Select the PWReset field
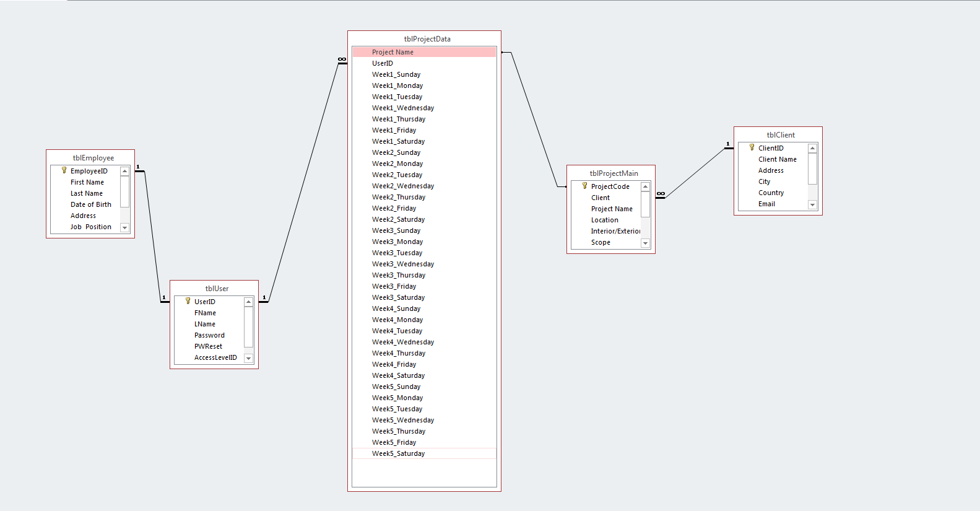The height and width of the screenshot is (511, 980). tap(209, 346)
